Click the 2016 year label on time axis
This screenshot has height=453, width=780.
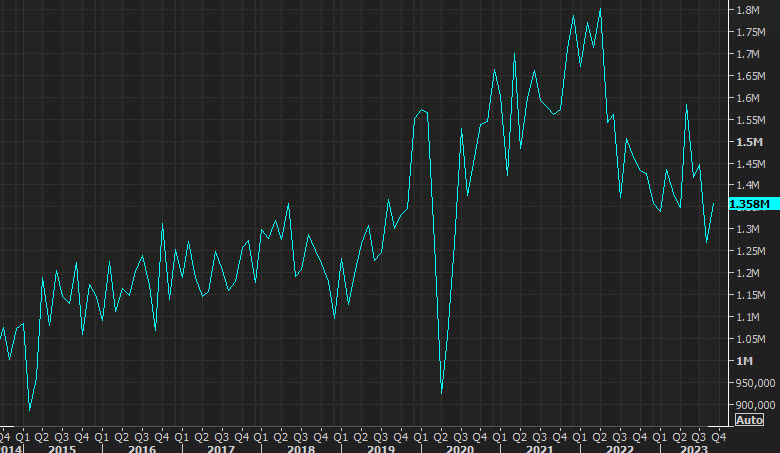(142, 449)
